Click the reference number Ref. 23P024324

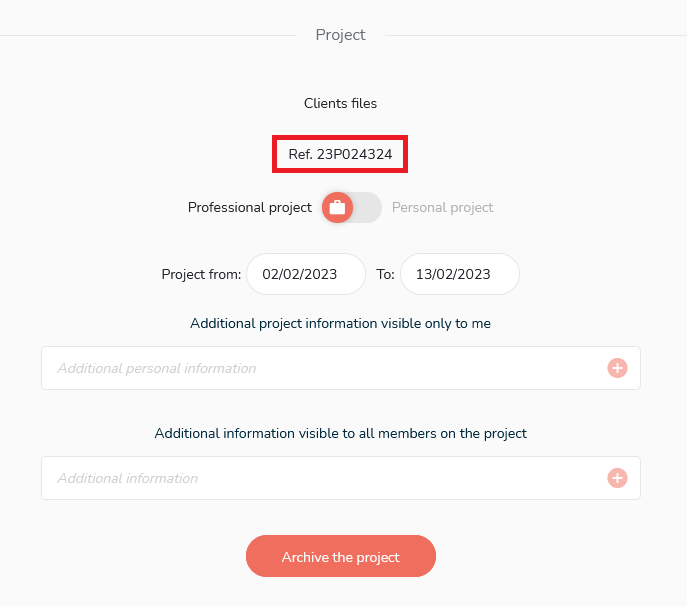(340, 154)
